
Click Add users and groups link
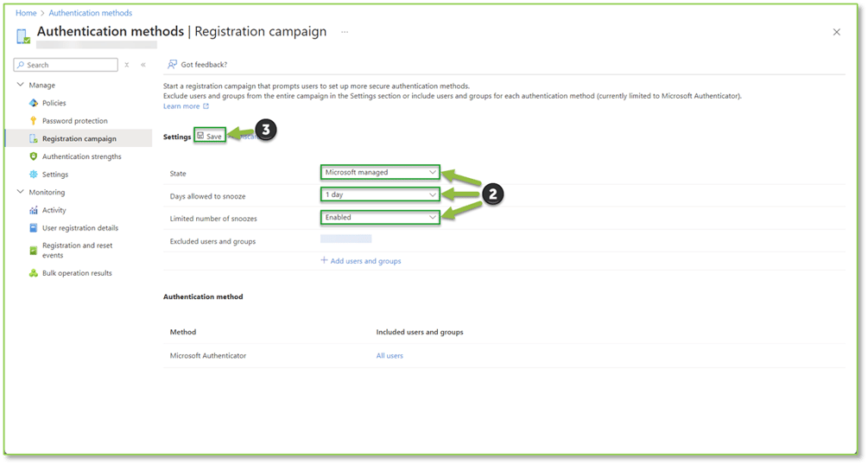point(366,261)
